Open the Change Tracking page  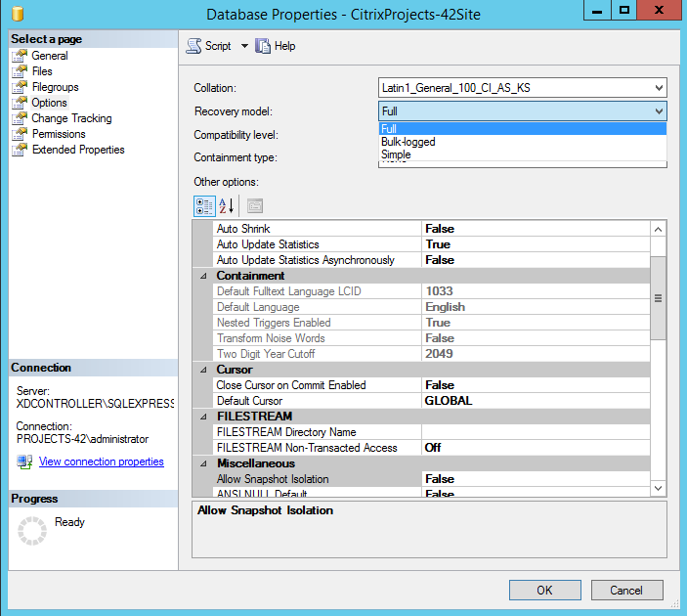71,118
